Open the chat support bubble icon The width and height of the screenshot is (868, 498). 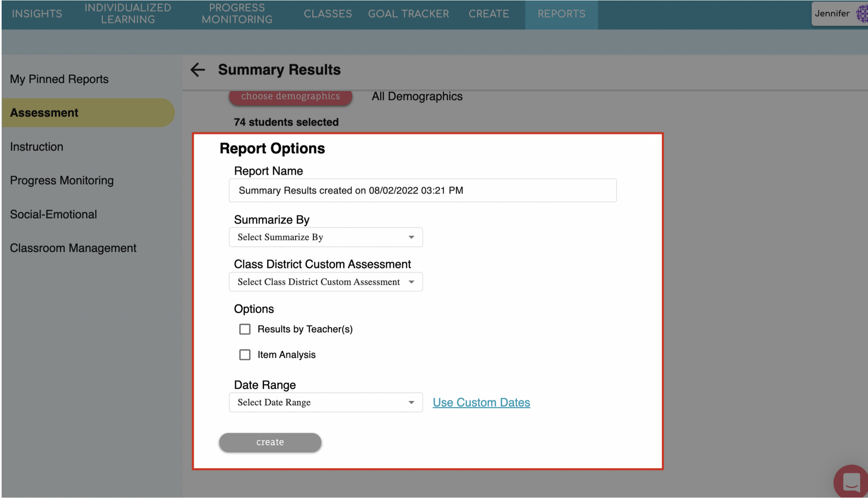tap(851, 482)
